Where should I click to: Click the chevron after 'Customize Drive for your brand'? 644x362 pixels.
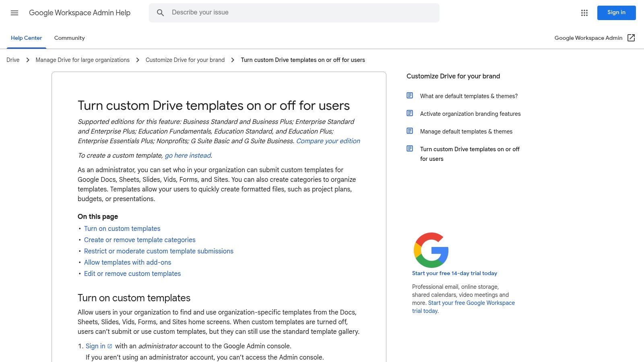coord(233,60)
